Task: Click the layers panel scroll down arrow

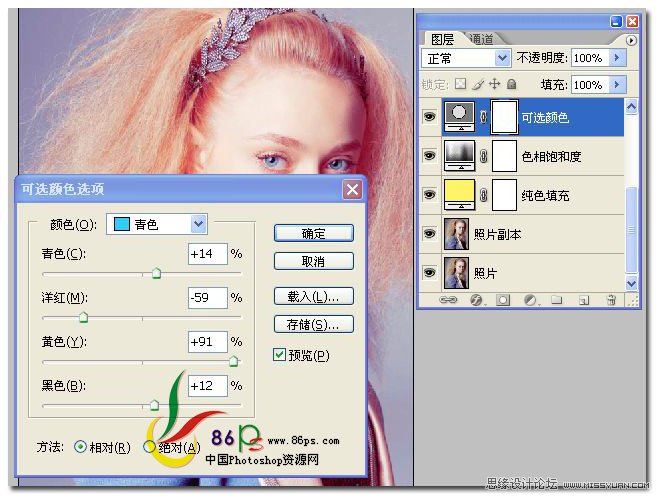Action: (x=631, y=283)
